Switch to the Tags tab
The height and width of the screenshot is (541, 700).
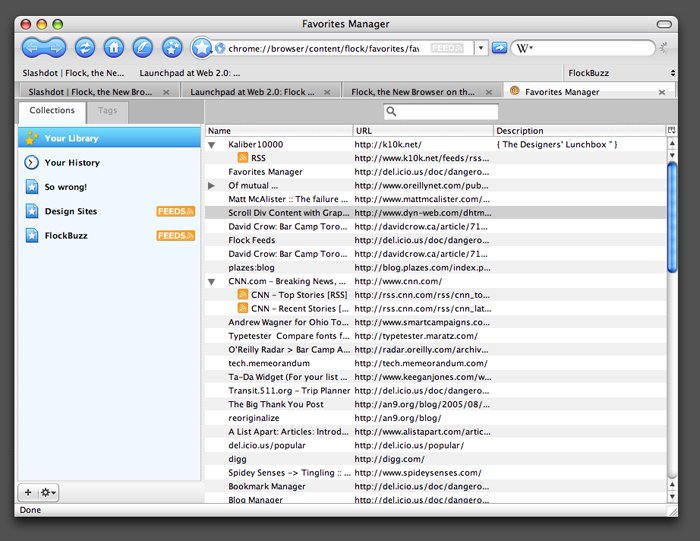(x=107, y=111)
